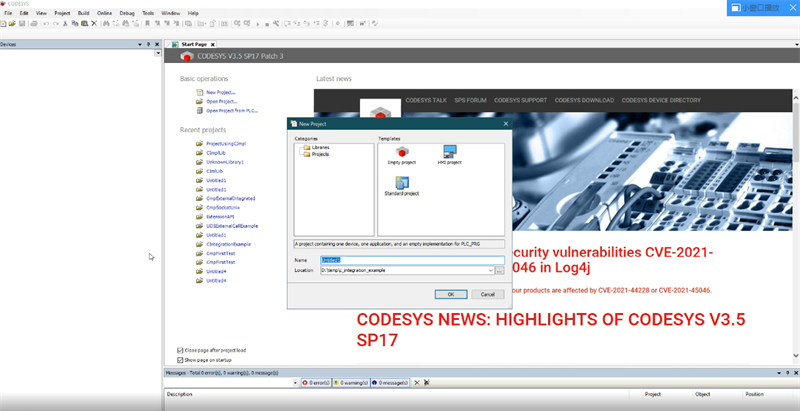The height and width of the screenshot is (411, 800).
Task: Click Find (binoculars) toolbar icon
Action: [x=106, y=23]
